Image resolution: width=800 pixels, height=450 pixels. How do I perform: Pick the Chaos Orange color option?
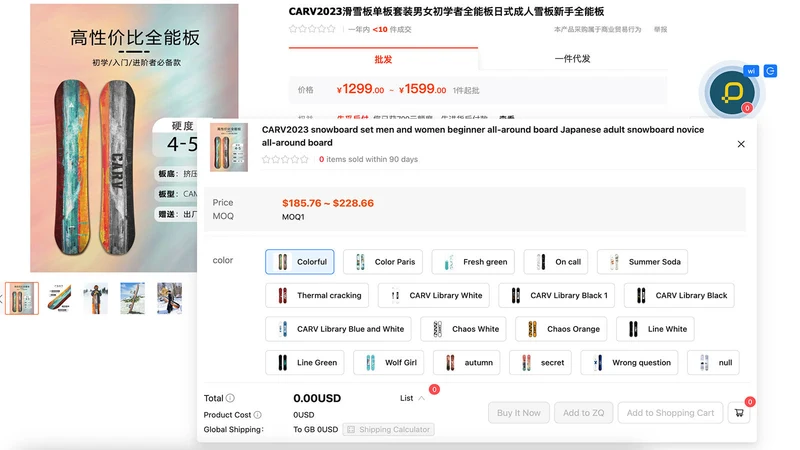(561, 329)
